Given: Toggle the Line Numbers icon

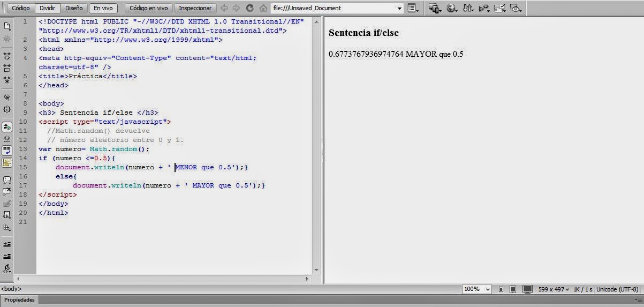Looking at the screenshot, I should click(x=7, y=127).
